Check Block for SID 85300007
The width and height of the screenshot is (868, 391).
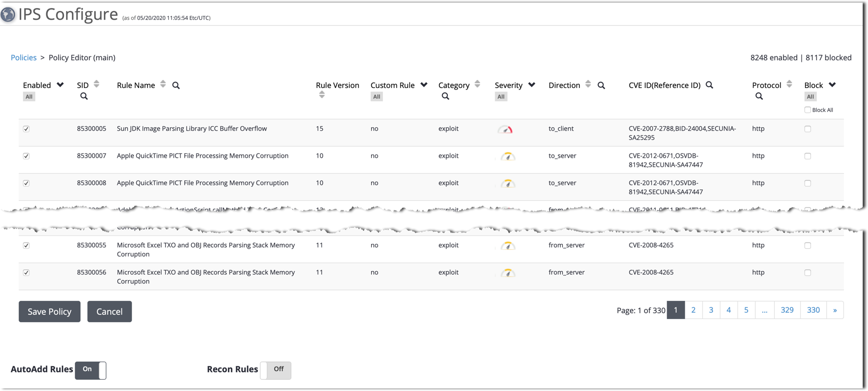coord(807,156)
